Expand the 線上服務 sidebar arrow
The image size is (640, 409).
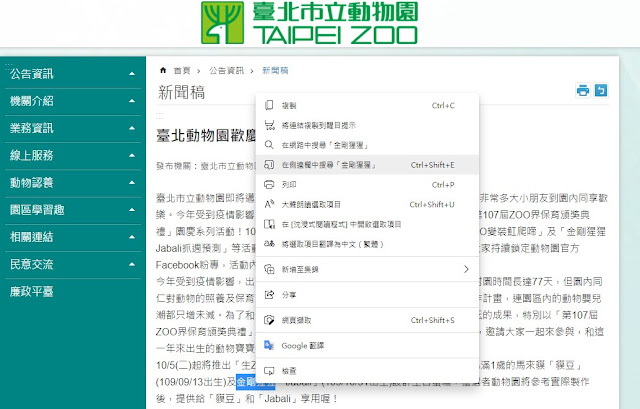click(x=131, y=156)
